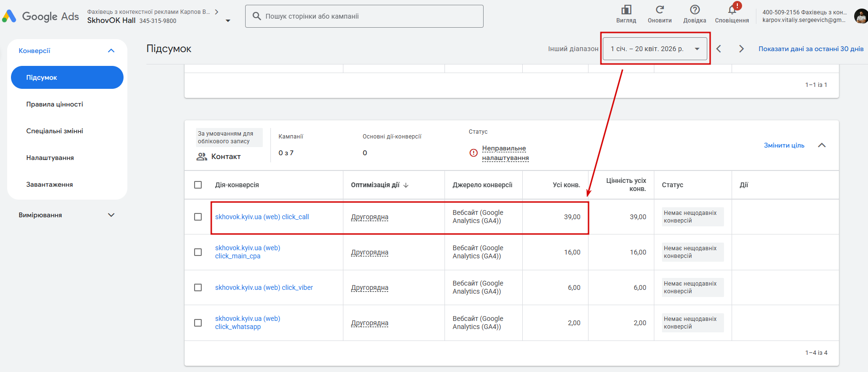Click the Google Ads logo

click(41, 16)
